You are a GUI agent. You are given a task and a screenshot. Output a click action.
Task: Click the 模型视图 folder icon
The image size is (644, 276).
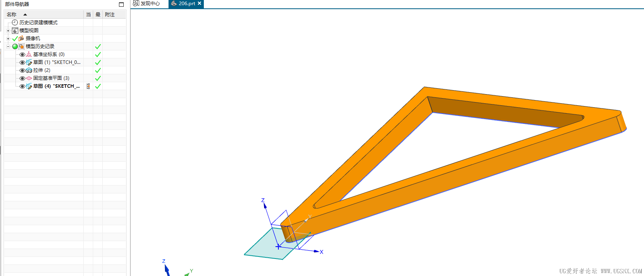click(15, 31)
